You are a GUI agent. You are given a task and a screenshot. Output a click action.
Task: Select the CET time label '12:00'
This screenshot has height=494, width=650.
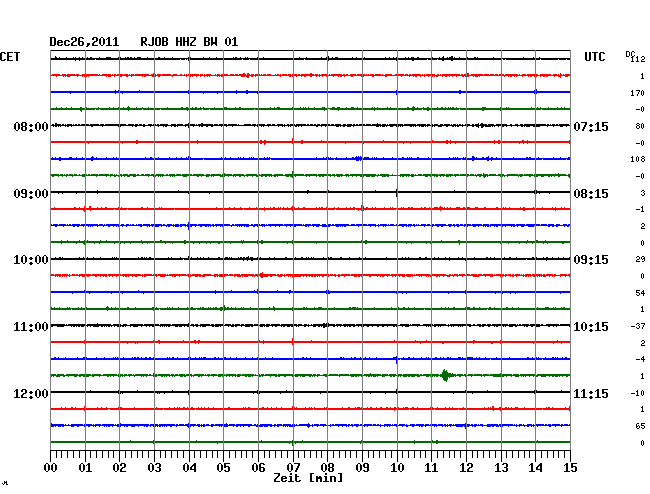click(31, 393)
